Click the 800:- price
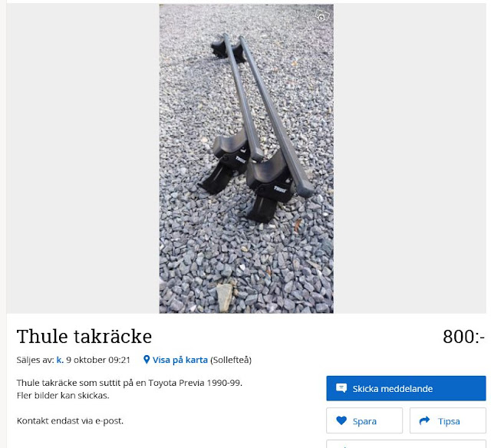 (x=463, y=337)
